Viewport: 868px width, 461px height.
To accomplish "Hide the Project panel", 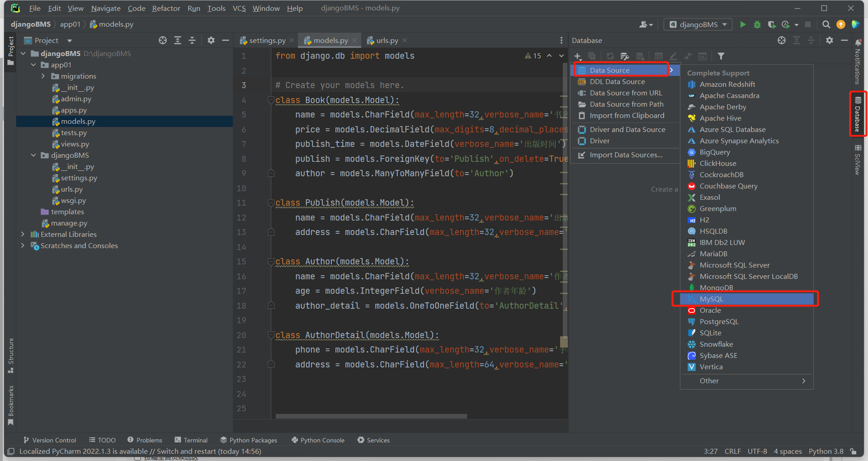I will point(226,40).
